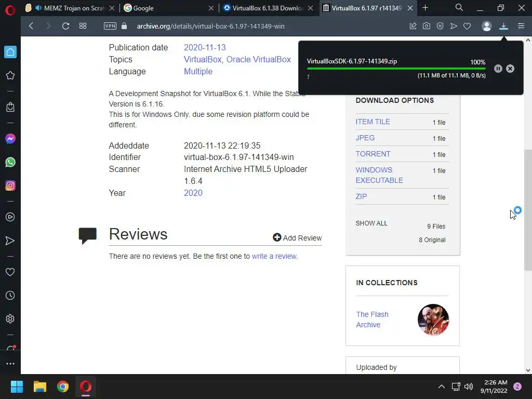Follow the write a review link
Viewport: 532px width, 399px height.
[274, 256]
